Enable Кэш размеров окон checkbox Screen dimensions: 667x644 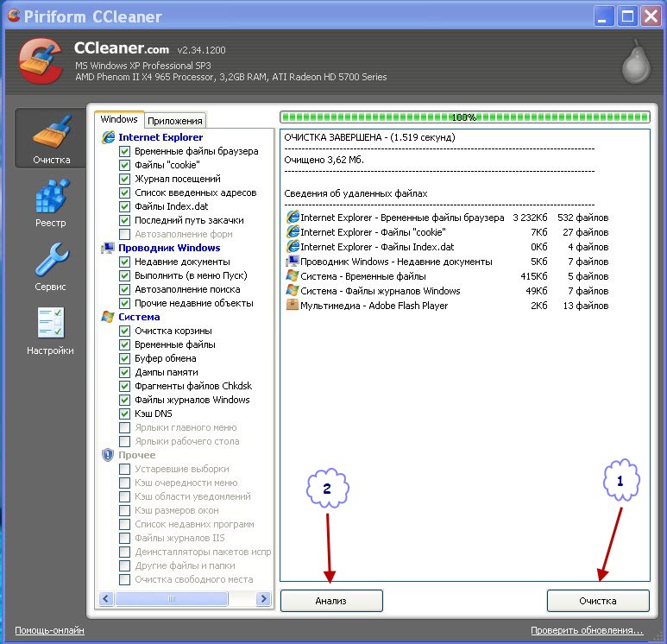(124, 510)
